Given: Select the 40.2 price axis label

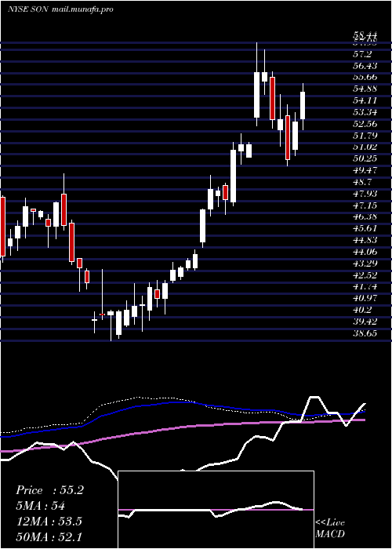Looking at the screenshot, I should click(x=362, y=310).
